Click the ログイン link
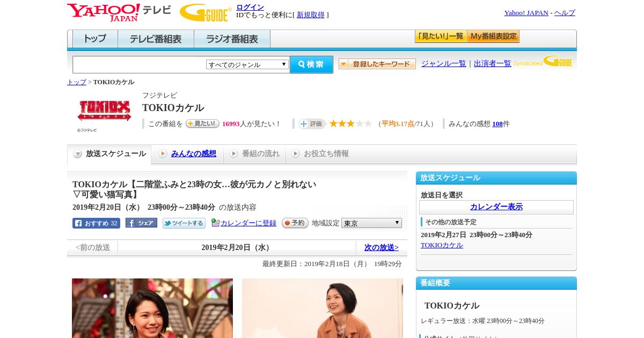This screenshot has width=644, height=338. pos(250,7)
